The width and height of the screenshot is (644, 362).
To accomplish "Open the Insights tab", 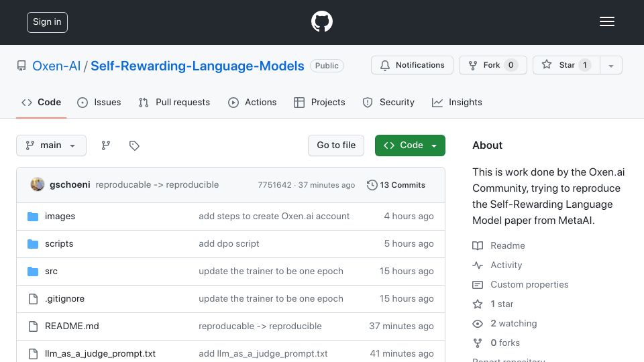I will [457, 102].
